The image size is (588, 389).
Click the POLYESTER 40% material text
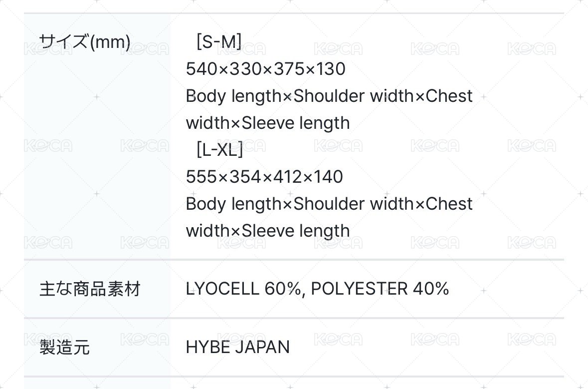(380, 289)
